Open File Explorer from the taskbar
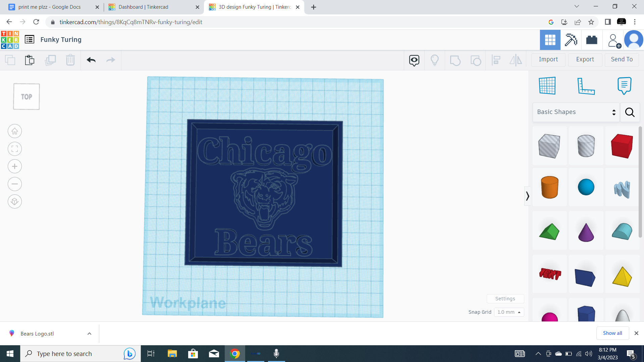Viewport: 644px width, 362px height. point(172,354)
